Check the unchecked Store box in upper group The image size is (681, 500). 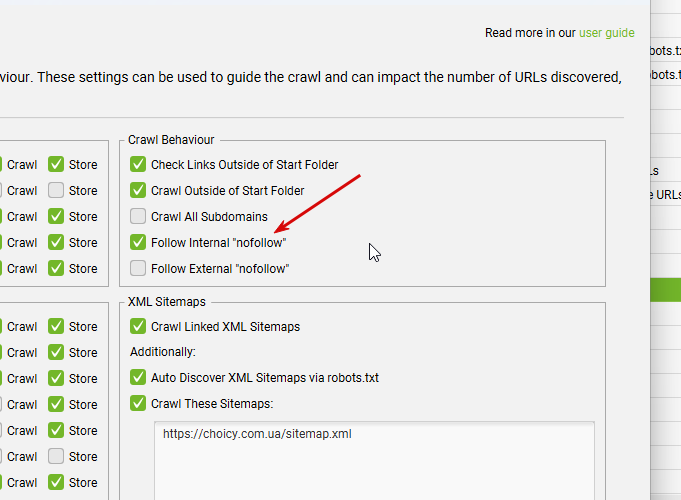click(56, 191)
